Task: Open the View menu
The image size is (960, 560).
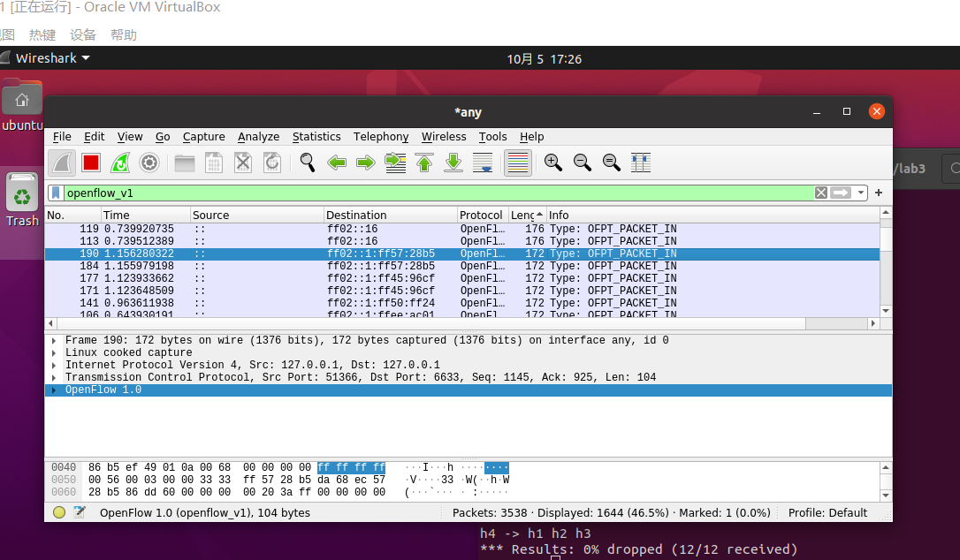Action: click(x=130, y=137)
